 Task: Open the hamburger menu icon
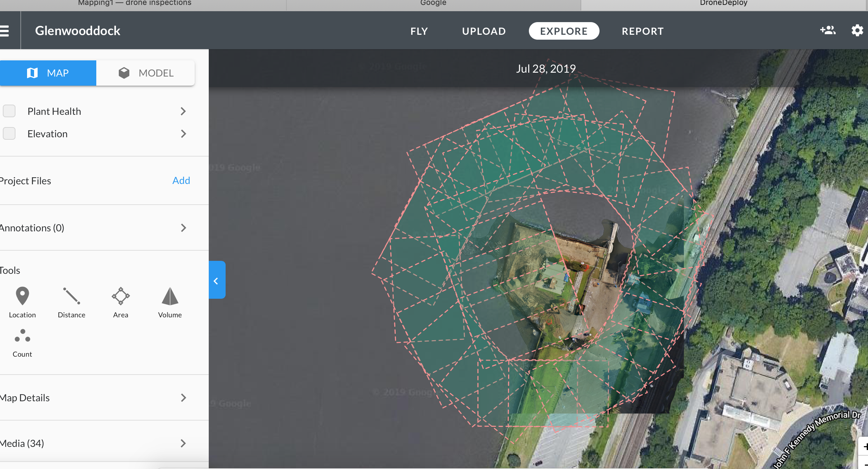coord(5,31)
